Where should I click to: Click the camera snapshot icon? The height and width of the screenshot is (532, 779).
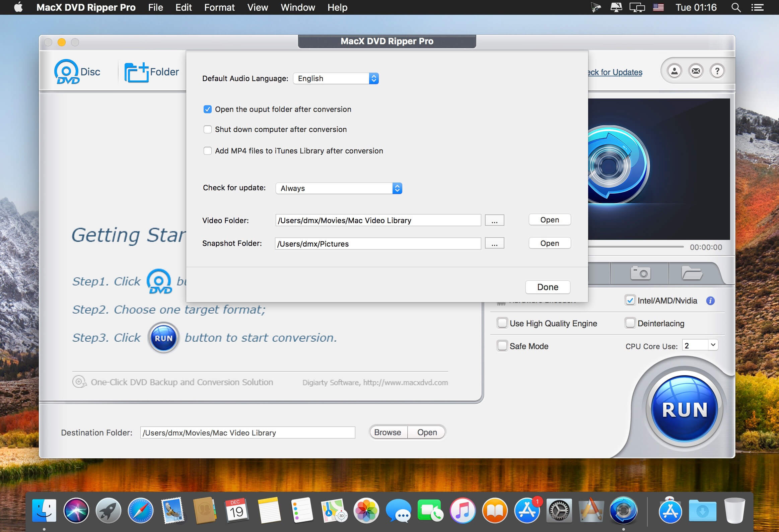(x=640, y=273)
